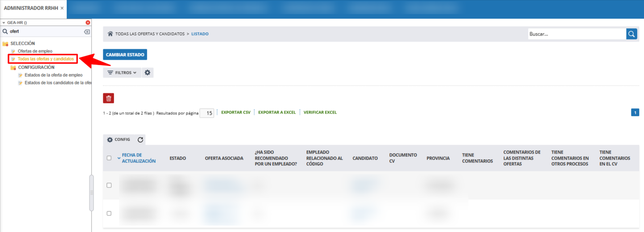Open Estados de la oferta de empleo
This screenshot has width=644, height=232.
[x=54, y=75]
